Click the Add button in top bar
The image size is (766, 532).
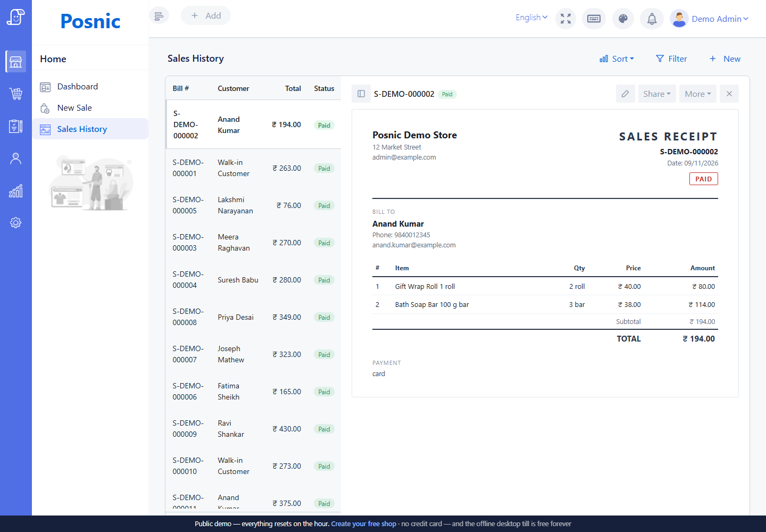206,15
